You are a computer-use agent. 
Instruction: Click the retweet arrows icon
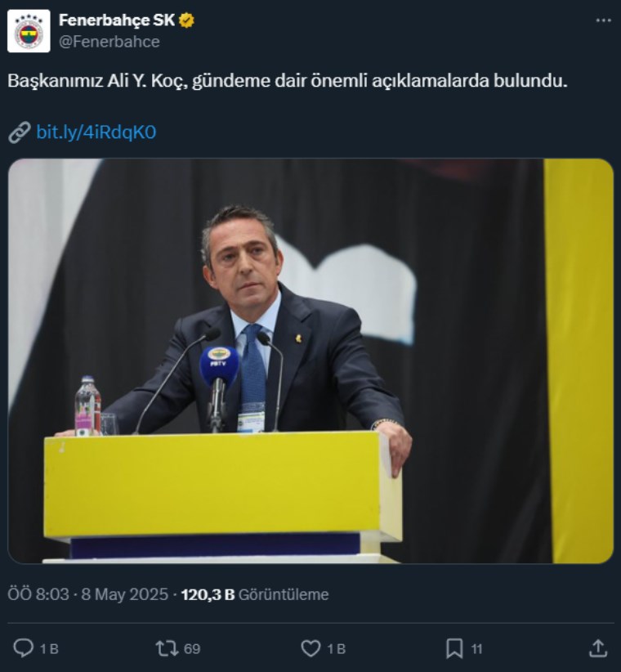click(167, 648)
